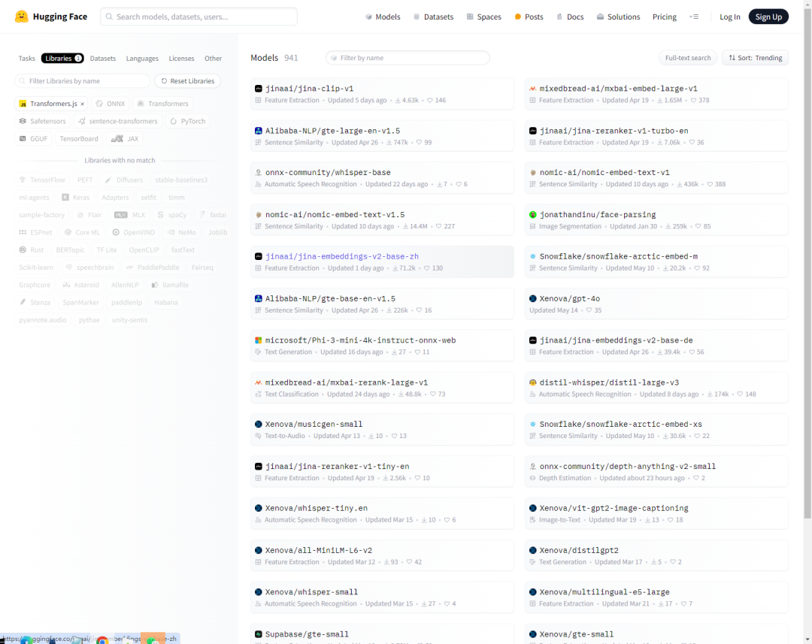Screen dimensions: 812x644
Task: Toggle the PyTorch library filter
Action: coord(188,121)
